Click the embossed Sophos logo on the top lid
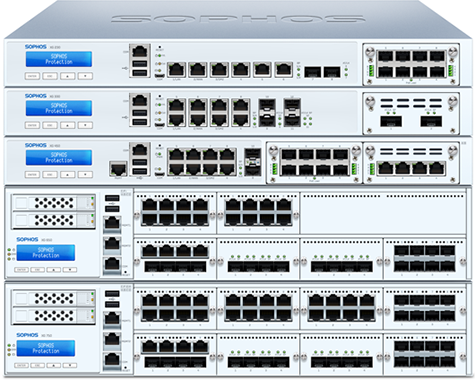The image size is (475, 380). tap(238, 19)
